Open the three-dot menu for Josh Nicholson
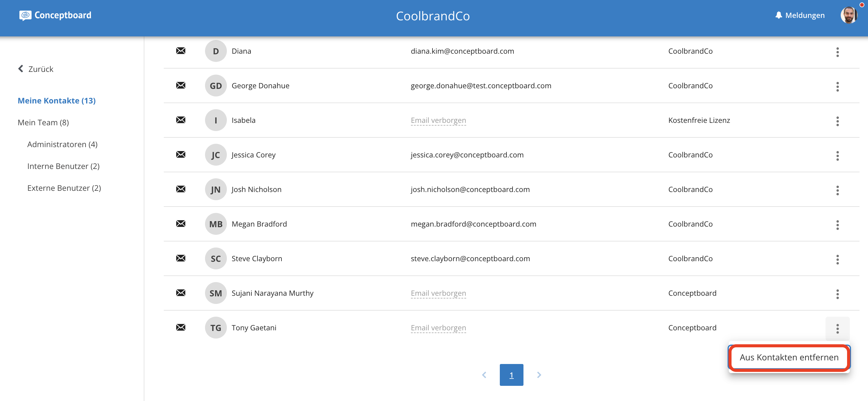The width and height of the screenshot is (868, 401). click(x=837, y=190)
